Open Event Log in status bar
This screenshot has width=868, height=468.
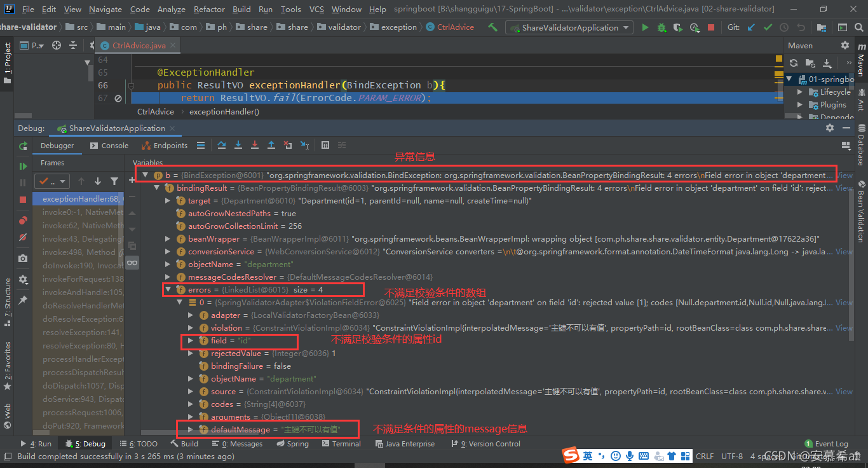pyautogui.click(x=826, y=443)
